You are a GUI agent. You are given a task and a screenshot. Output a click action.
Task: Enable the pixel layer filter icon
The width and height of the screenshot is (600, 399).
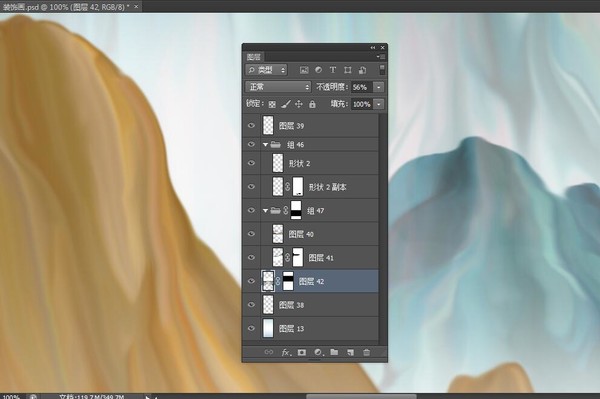tap(304, 70)
